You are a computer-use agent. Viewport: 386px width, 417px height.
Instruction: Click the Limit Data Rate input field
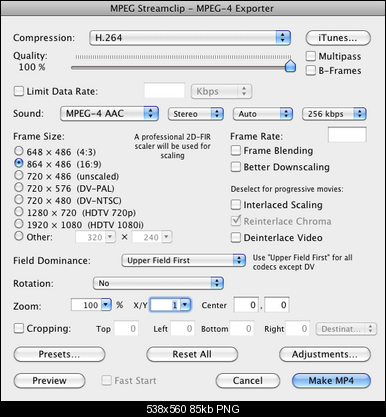click(164, 91)
